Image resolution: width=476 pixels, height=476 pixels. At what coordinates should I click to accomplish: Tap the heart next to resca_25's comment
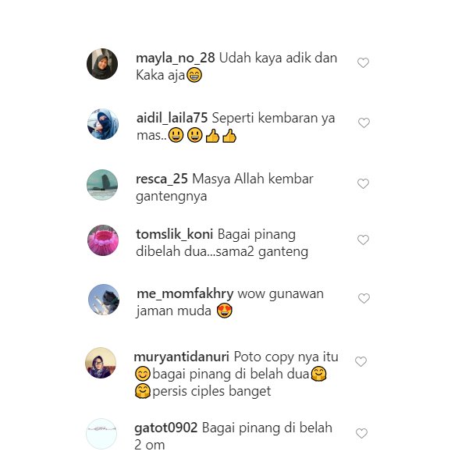point(363,183)
